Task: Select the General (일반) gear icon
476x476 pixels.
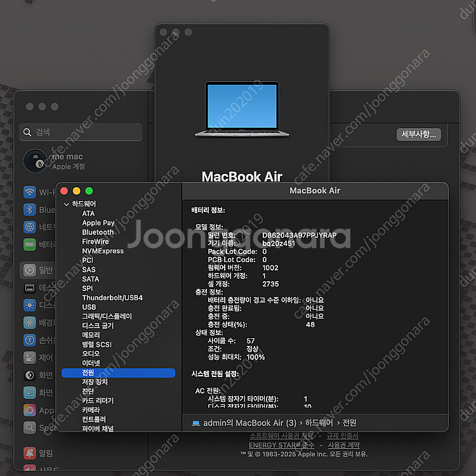Action: pyautogui.click(x=29, y=270)
